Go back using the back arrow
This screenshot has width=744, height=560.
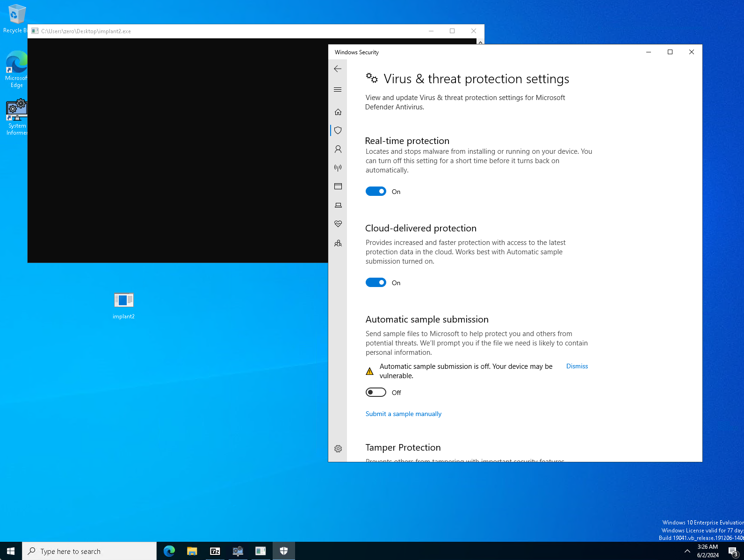338,69
